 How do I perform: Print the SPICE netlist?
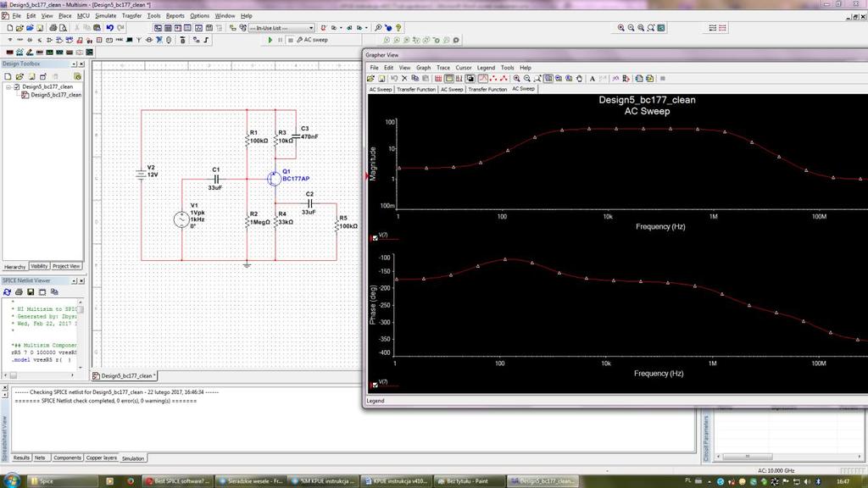pyautogui.click(x=19, y=291)
